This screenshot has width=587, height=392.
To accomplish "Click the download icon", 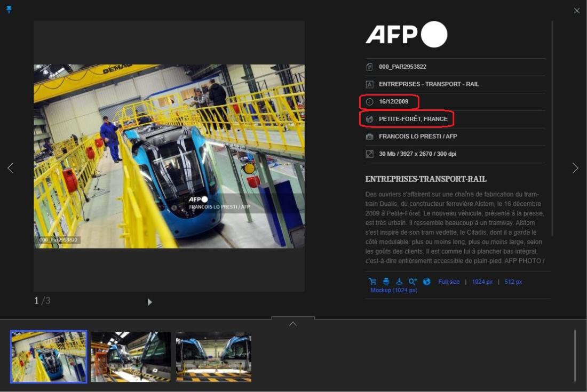I will (399, 282).
